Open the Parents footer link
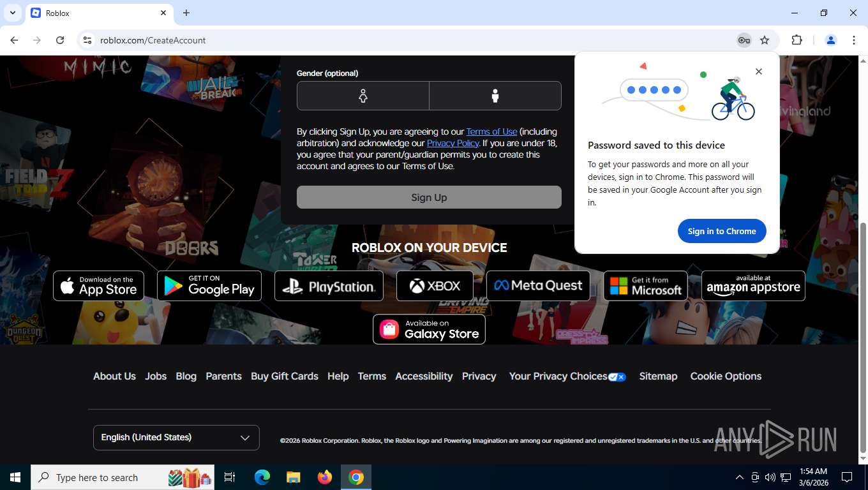This screenshot has height=490, width=868. click(223, 376)
